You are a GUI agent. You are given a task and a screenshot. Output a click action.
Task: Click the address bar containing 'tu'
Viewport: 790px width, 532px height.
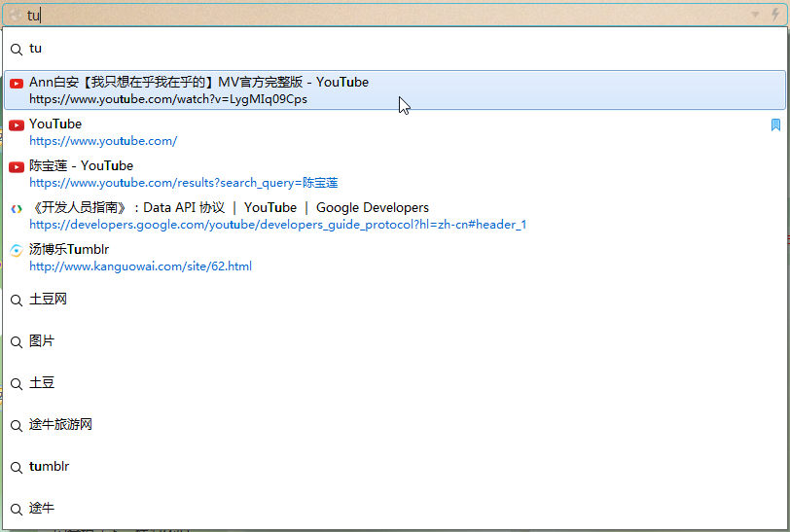(394, 15)
